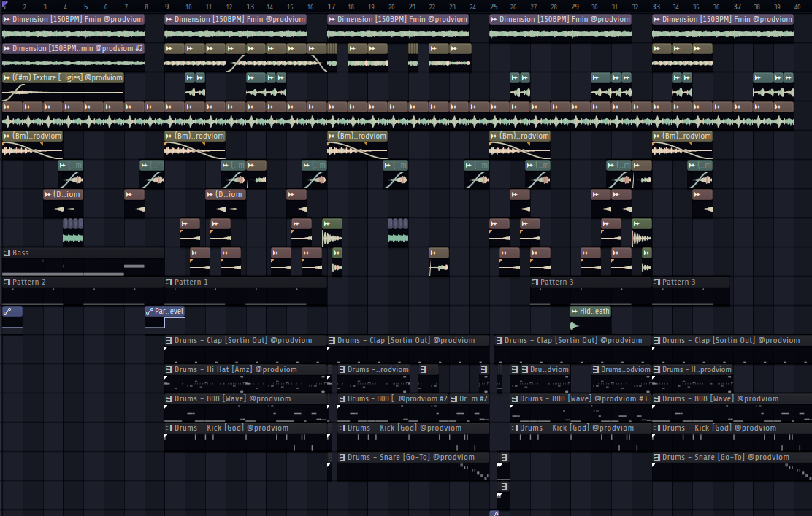Viewport: 812px width, 516px height.
Task: Click the audio icon on the Dimension #2 clip
Action: coord(7,49)
